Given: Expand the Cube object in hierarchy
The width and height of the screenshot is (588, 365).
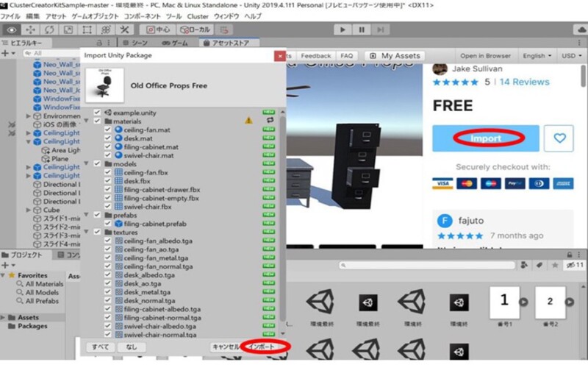Looking at the screenshot, I should click(x=28, y=210).
